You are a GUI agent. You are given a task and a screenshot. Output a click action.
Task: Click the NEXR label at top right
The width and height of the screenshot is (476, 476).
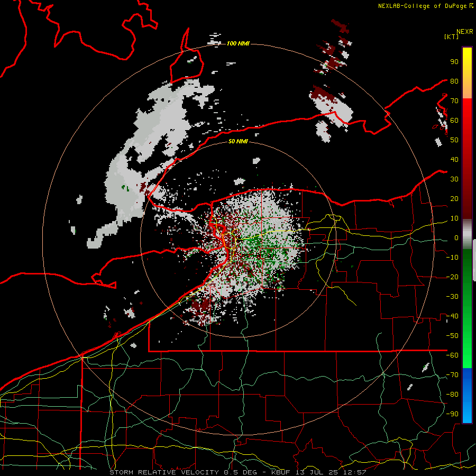pos(465,31)
